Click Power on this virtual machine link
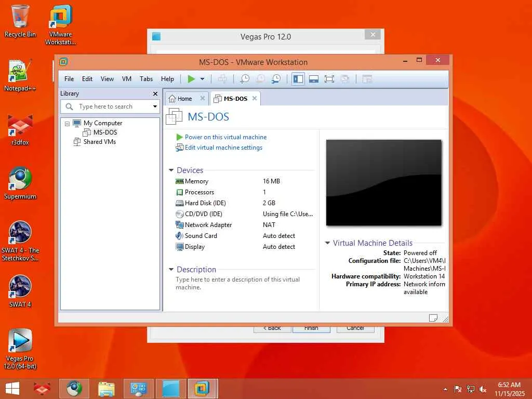The width and height of the screenshot is (532, 399). 225,137
